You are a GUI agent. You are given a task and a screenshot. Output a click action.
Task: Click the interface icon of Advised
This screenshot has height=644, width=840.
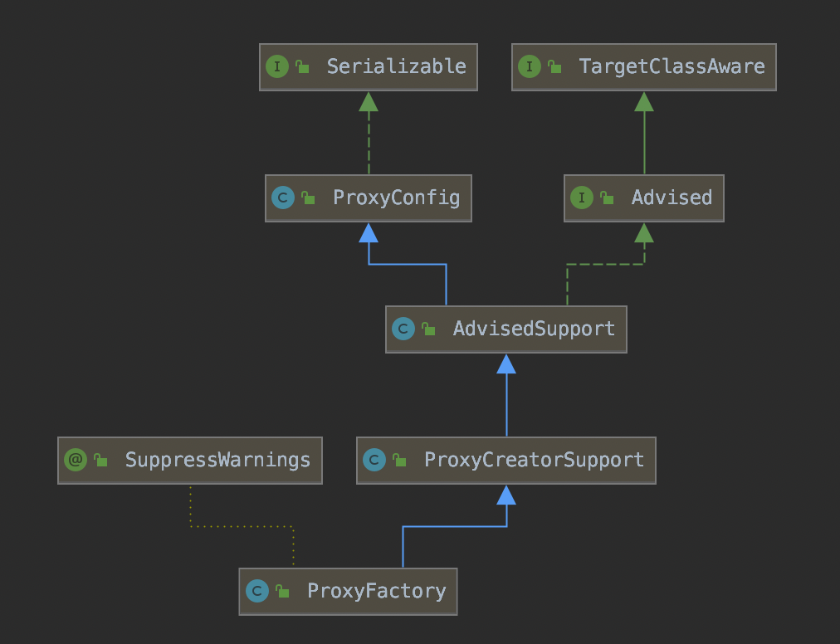coord(582,198)
